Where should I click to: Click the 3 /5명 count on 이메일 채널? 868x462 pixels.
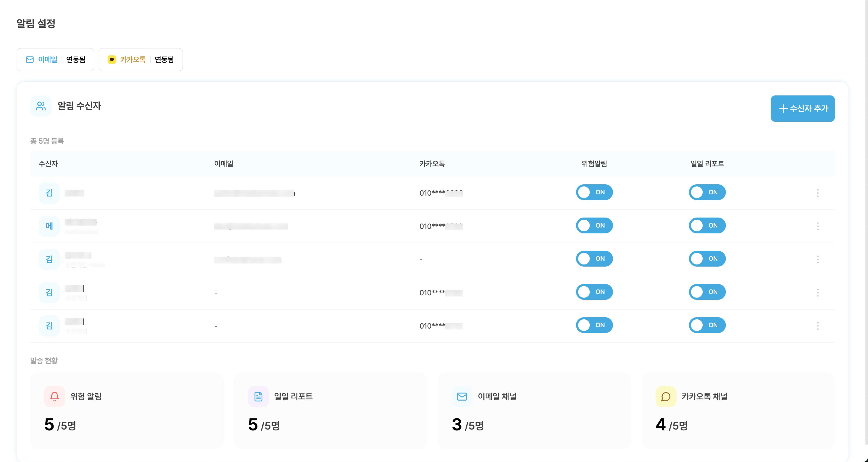pyautogui.click(x=468, y=425)
